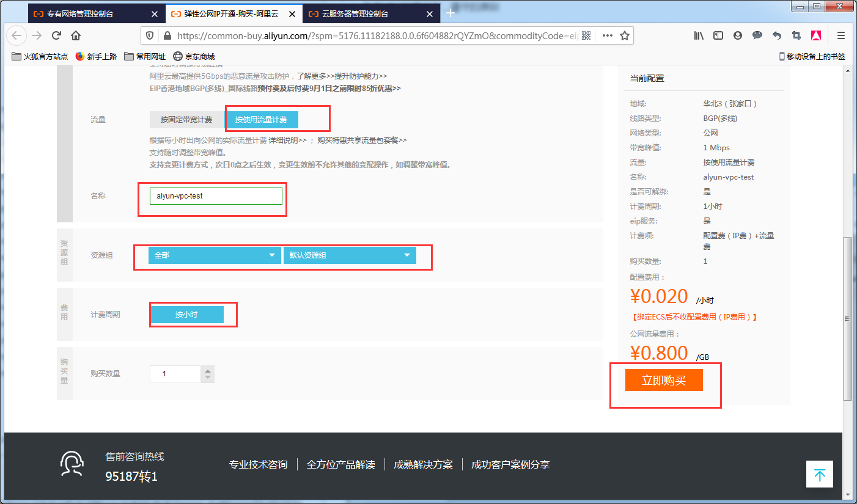This screenshot has width=857, height=504.
Task: Click the back-to-top arrow icon
Action: click(820, 474)
